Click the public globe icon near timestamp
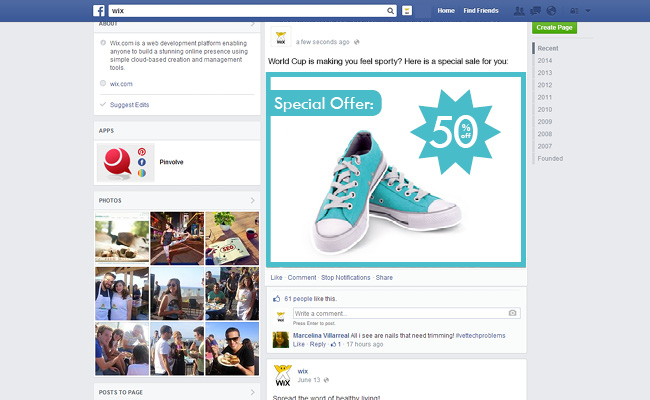The width and height of the screenshot is (650, 400). pos(357,42)
